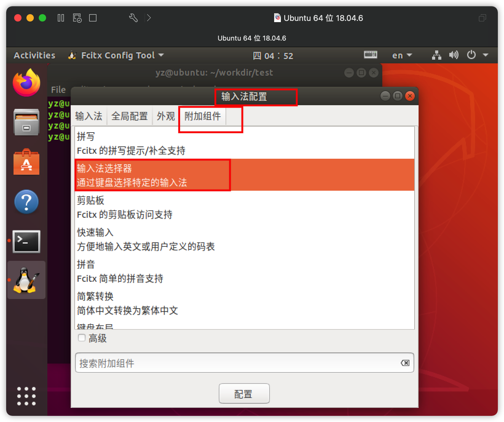
Task: Open File menu in terminal window
Action: 58,90
